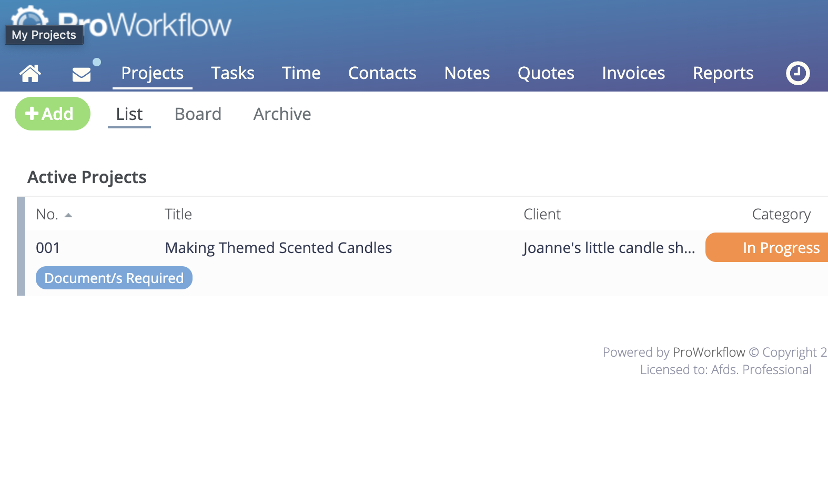
Task: Go to the Home dashboard icon
Action: (30, 73)
